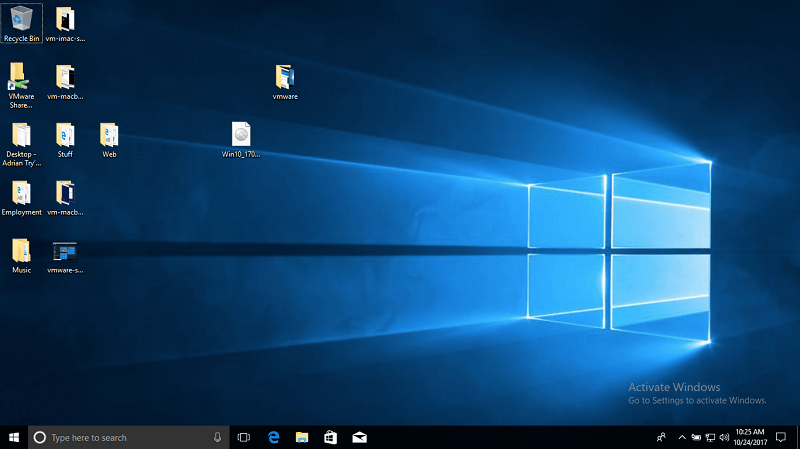800x449 pixels.
Task: Open vm-macb... folder next to Employment
Action: pos(65,198)
